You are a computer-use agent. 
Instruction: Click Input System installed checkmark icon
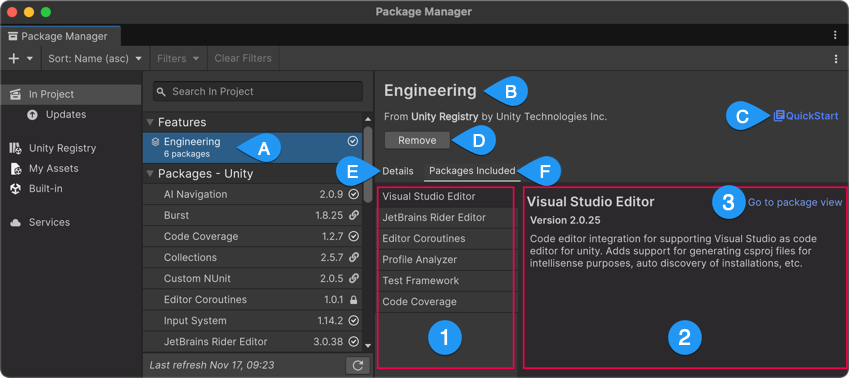(x=354, y=321)
